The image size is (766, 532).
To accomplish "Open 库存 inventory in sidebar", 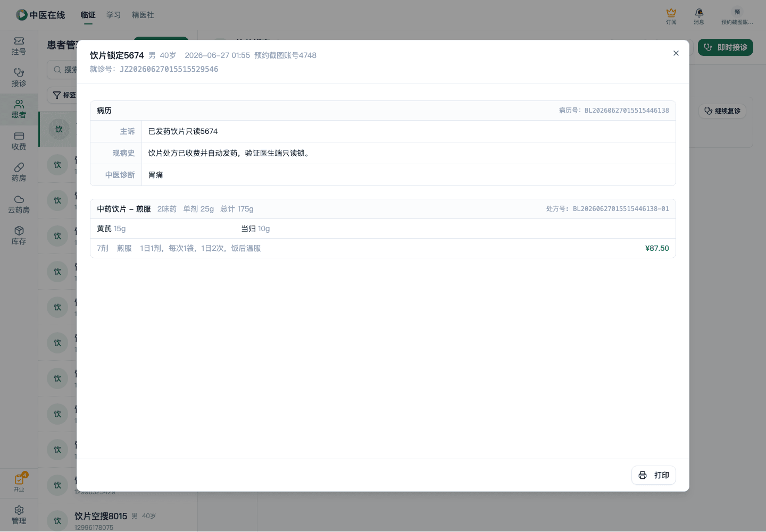I will [x=19, y=236].
